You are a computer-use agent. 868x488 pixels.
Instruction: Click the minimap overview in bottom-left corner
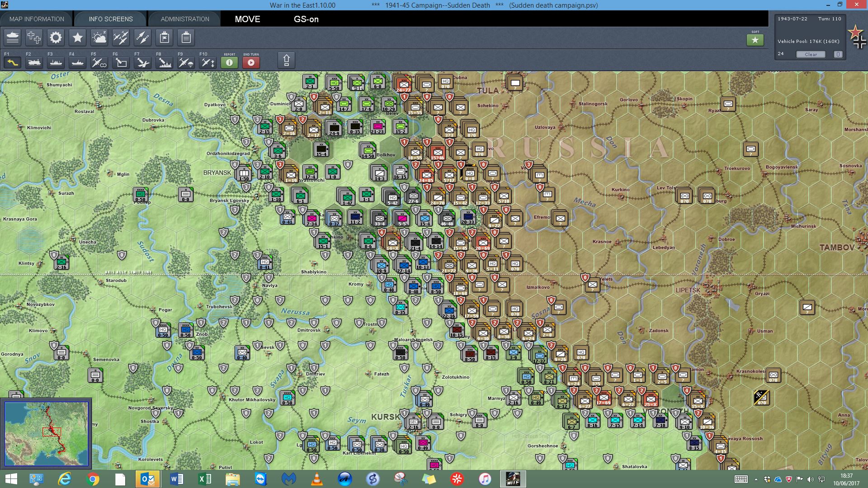(46, 433)
